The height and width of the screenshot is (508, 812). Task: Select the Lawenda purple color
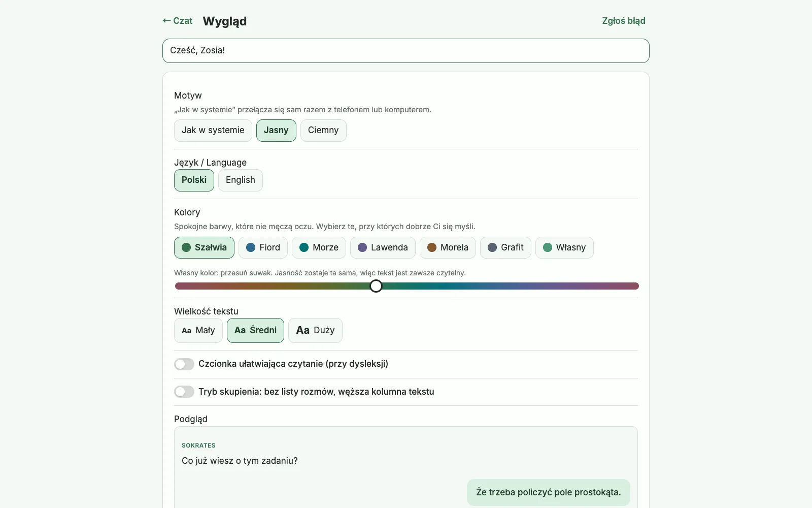(383, 248)
